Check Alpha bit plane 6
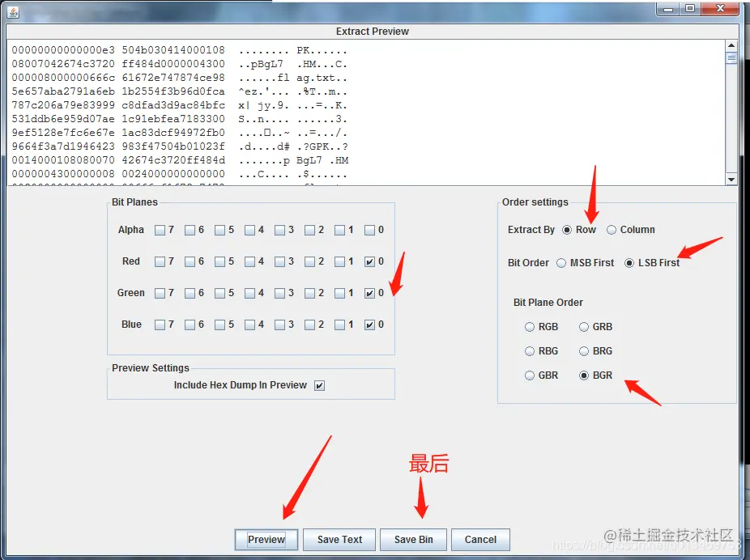The height and width of the screenshot is (560, 750). [x=190, y=231]
